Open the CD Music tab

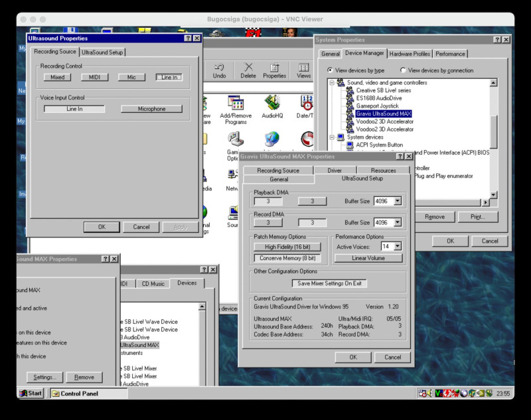coord(153,283)
